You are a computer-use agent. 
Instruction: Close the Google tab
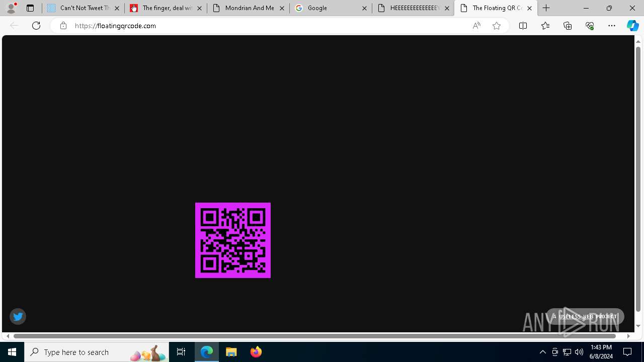(364, 8)
